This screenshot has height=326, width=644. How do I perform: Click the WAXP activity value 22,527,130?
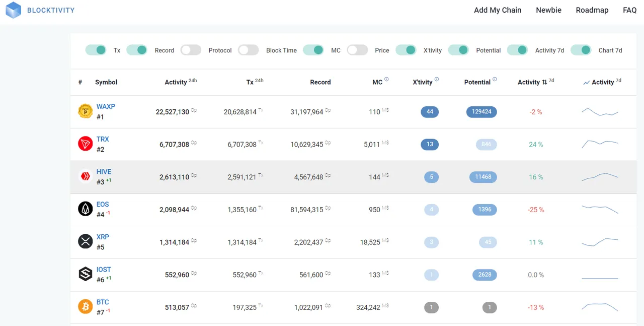(173, 112)
